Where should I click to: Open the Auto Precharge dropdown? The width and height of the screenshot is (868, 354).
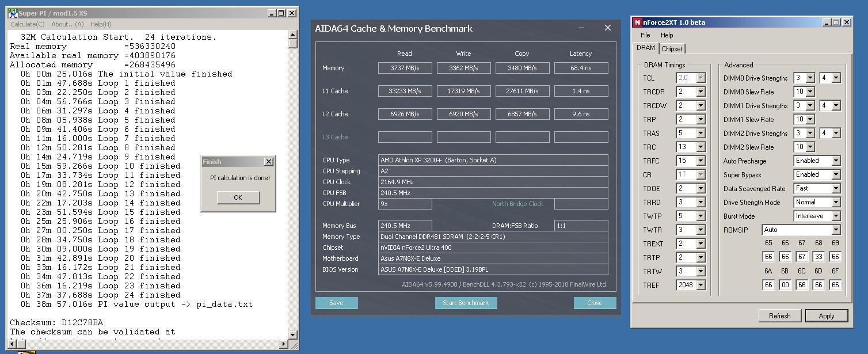836,161
